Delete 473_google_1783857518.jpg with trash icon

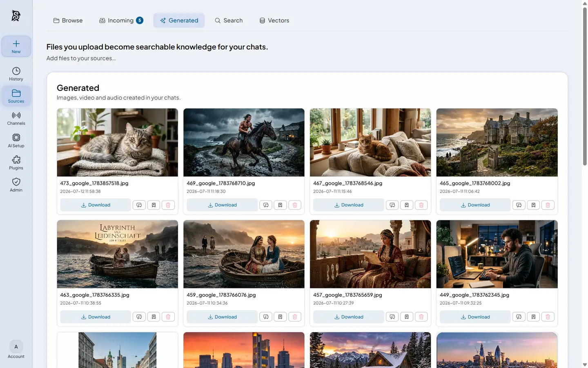click(x=168, y=205)
